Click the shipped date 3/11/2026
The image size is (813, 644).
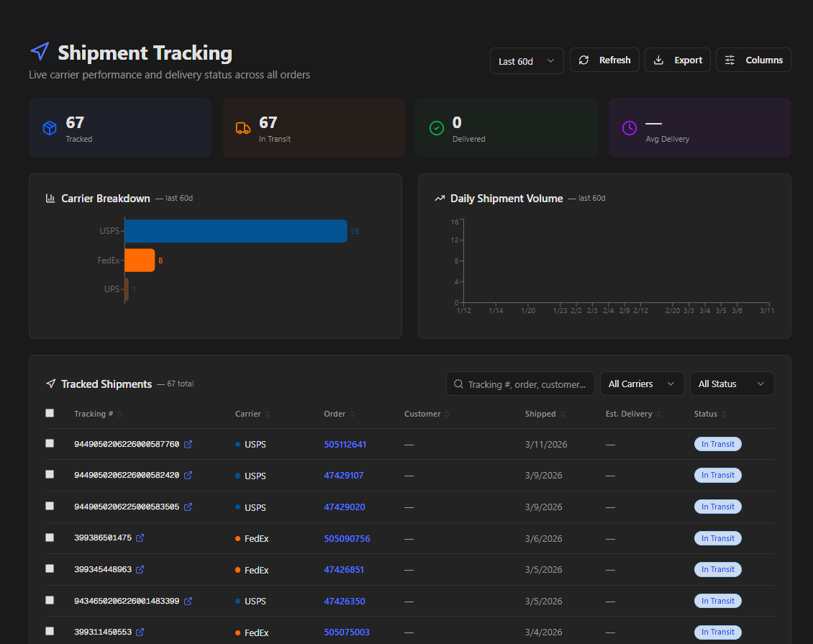click(x=546, y=445)
